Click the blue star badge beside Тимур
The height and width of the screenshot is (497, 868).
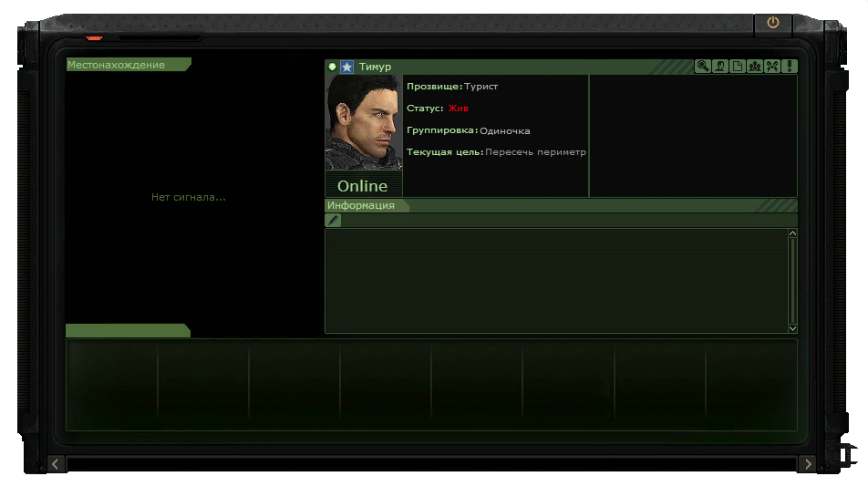tap(346, 67)
